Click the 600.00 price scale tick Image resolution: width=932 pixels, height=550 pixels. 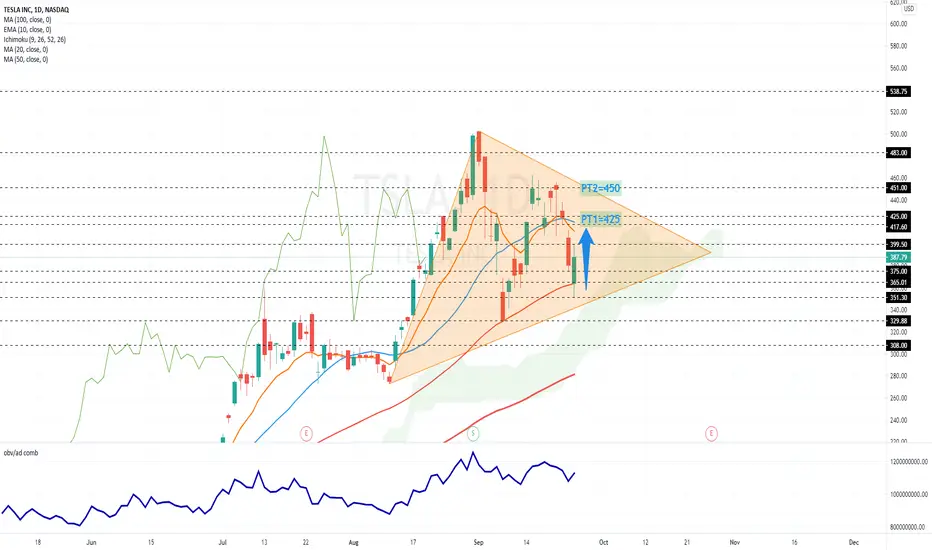pyautogui.click(x=898, y=24)
